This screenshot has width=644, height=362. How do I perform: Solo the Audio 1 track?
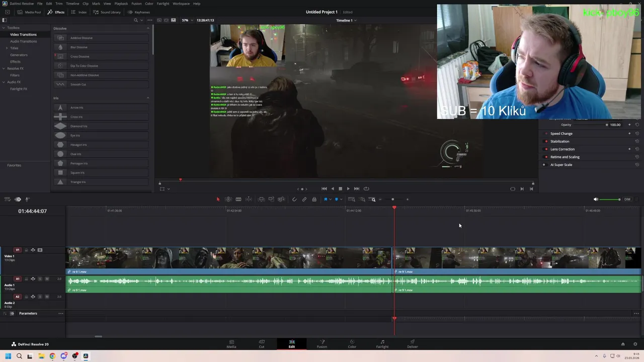pyautogui.click(x=40, y=279)
